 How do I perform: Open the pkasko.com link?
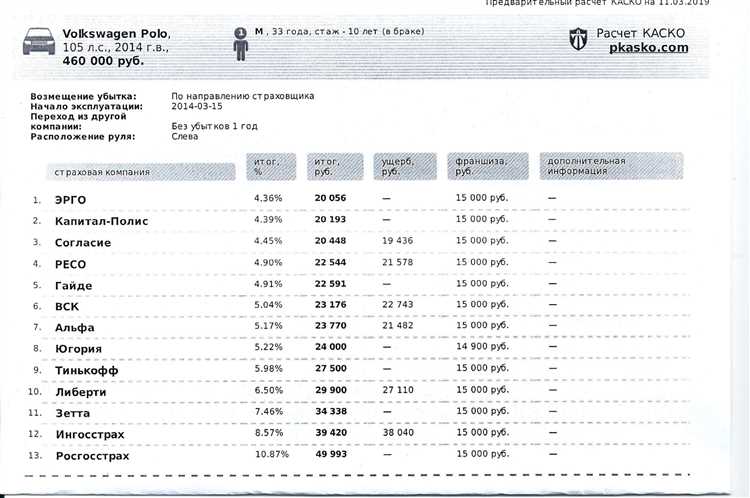click(x=649, y=48)
